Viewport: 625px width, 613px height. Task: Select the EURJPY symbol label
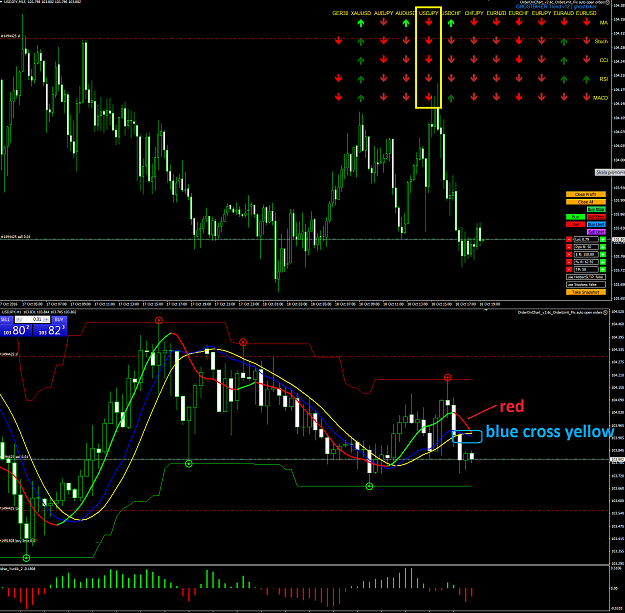click(541, 13)
